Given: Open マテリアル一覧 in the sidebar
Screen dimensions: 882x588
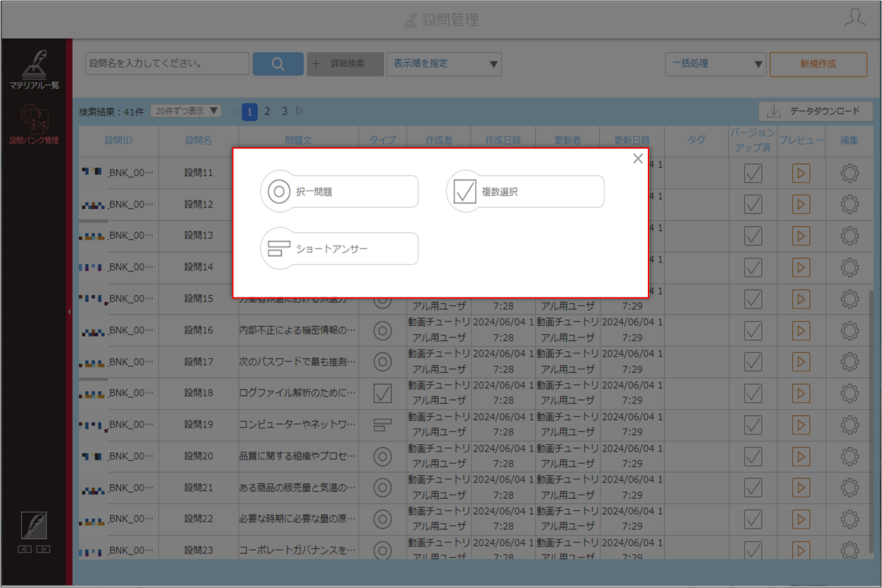Looking at the screenshot, I should coord(34,69).
